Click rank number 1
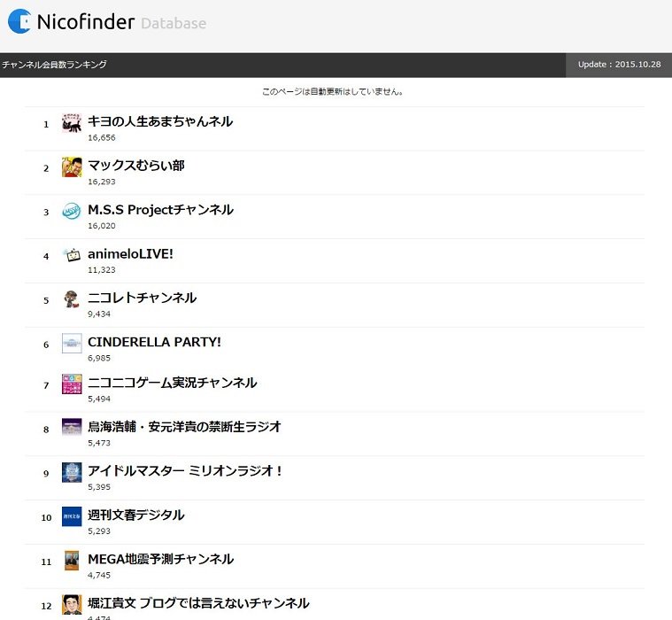Image resolution: width=672 pixels, height=620 pixels. pyautogui.click(x=46, y=124)
